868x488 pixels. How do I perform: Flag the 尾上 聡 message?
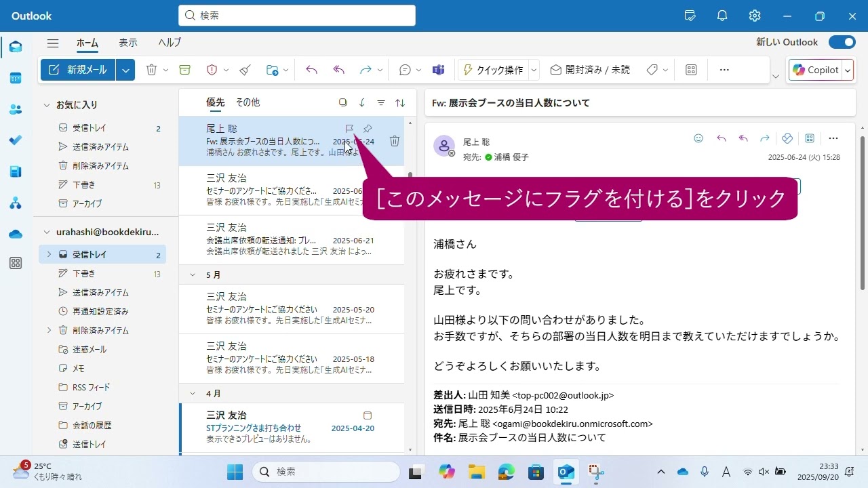(x=349, y=129)
